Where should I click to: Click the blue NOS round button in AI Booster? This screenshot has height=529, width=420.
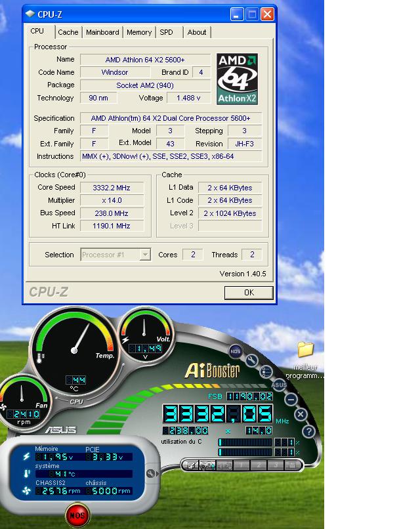pyautogui.click(x=235, y=351)
